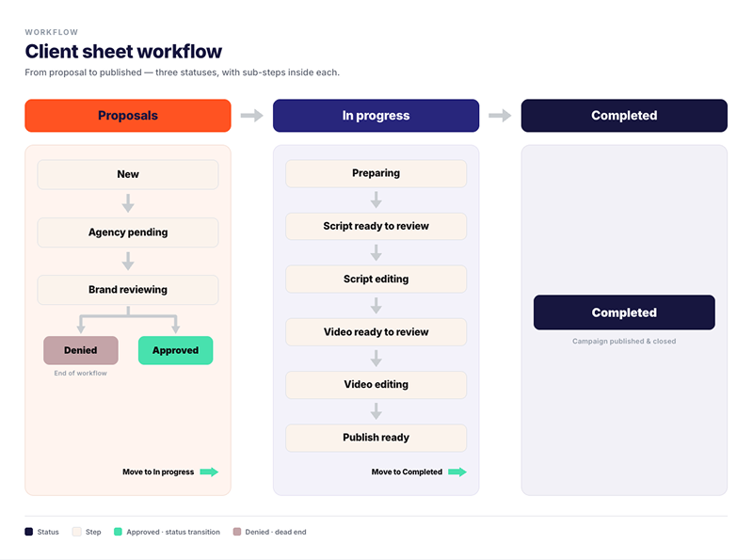Image resolution: width=753 pixels, height=560 pixels.
Task: Click the 'Campaign published & closed' caption
Action: (624, 341)
